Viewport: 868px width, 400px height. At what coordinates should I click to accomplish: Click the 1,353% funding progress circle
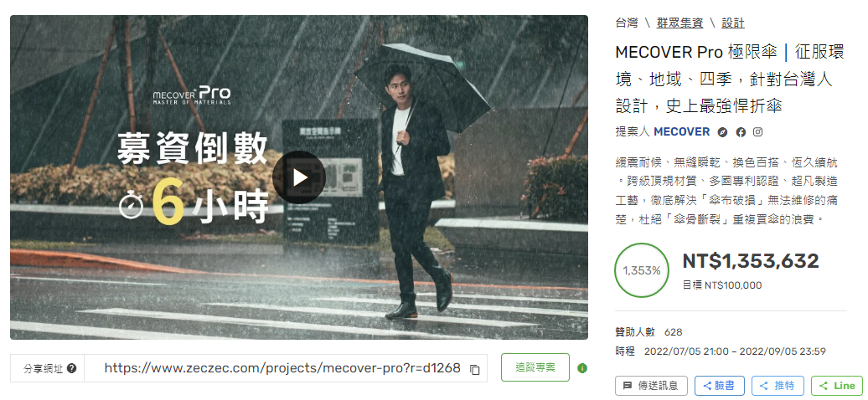tap(642, 270)
